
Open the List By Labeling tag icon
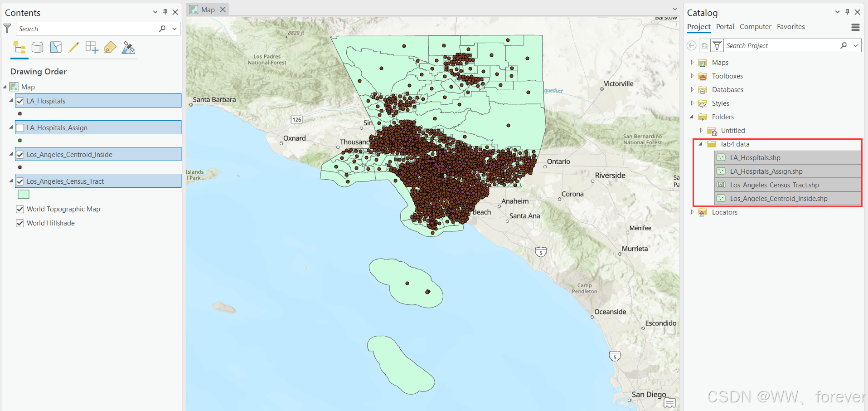110,47
